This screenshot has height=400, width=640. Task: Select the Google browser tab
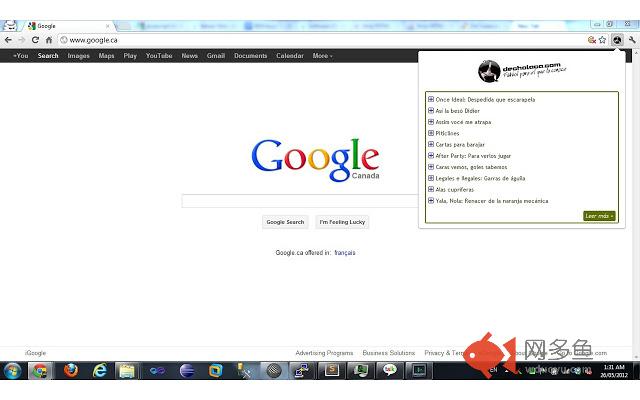[x=68, y=26]
